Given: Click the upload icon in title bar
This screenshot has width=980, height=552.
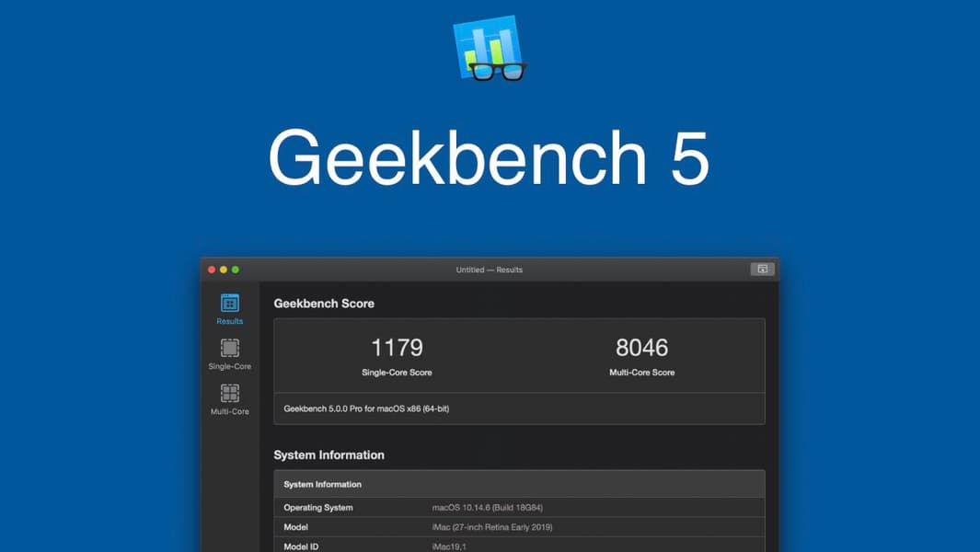Looking at the screenshot, I should [763, 269].
